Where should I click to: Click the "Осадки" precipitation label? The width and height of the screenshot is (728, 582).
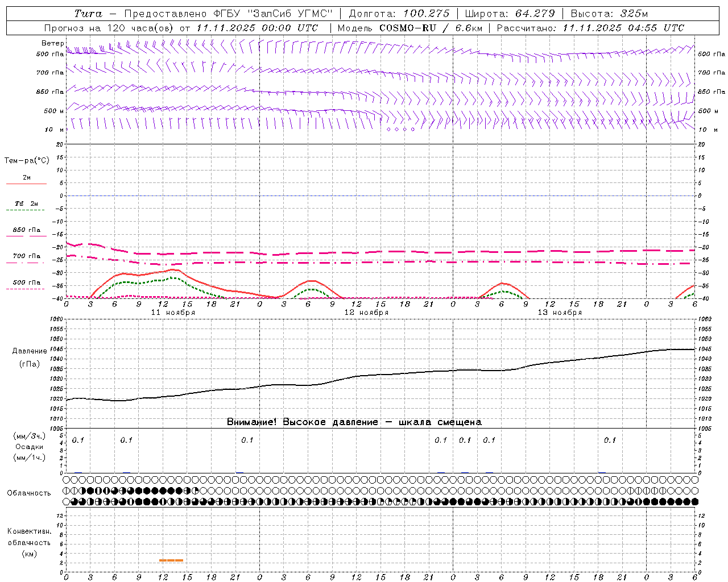[30, 447]
